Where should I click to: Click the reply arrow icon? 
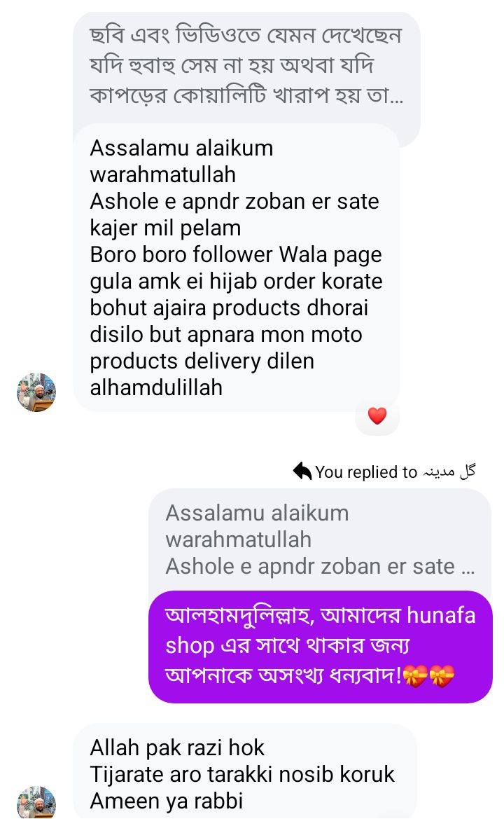click(302, 472)
